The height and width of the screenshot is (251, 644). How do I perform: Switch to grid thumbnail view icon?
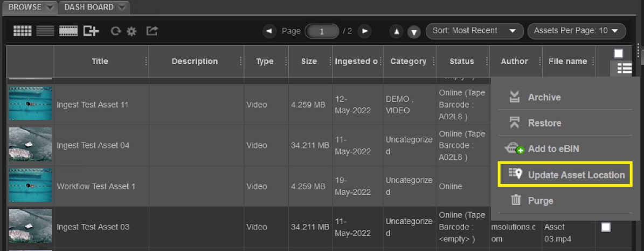[22, 31]
